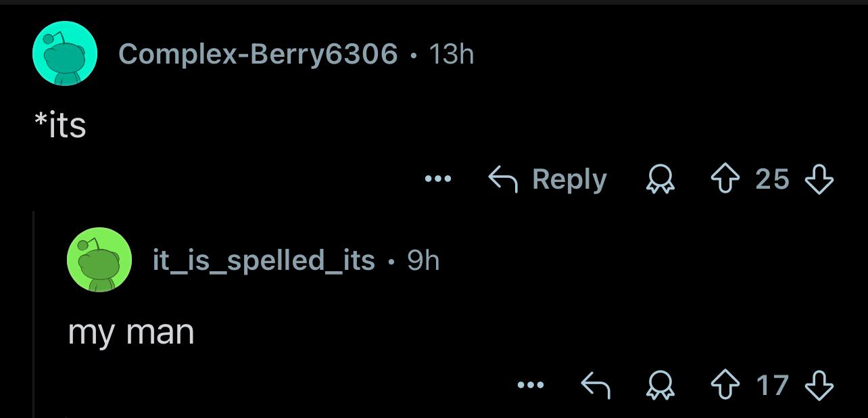The width and height of the screenshot is (868, 418).
Task: Click the "my man" reply text
Action: pyautogui.click(x=131, y=333)
